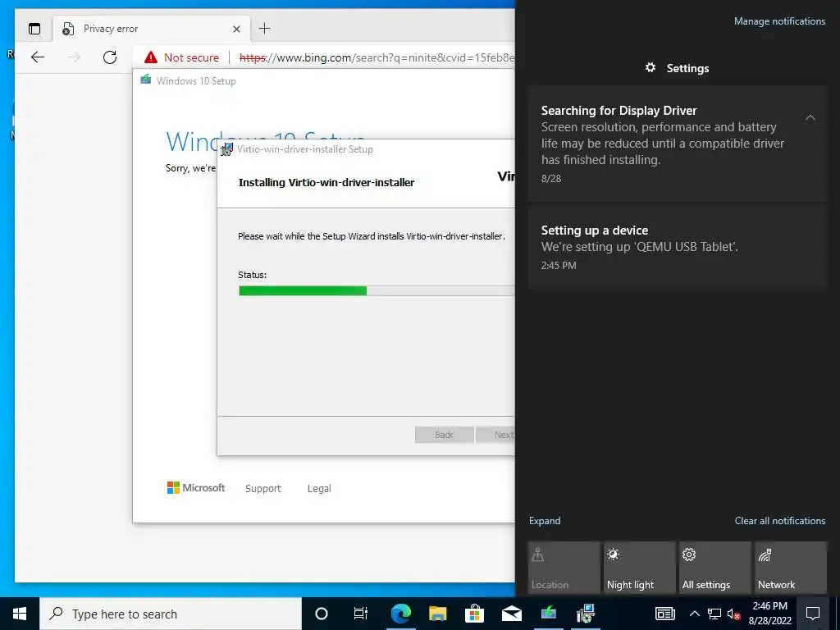Open the network status tray icon
Screen dimensions: 840x630
[714, 614]
